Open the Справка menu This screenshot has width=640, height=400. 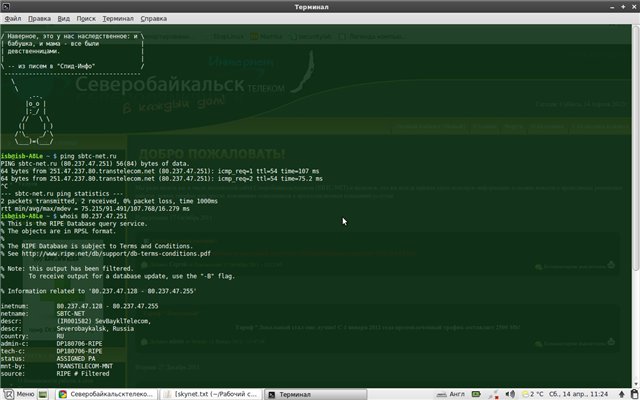(x=154, y=18)
